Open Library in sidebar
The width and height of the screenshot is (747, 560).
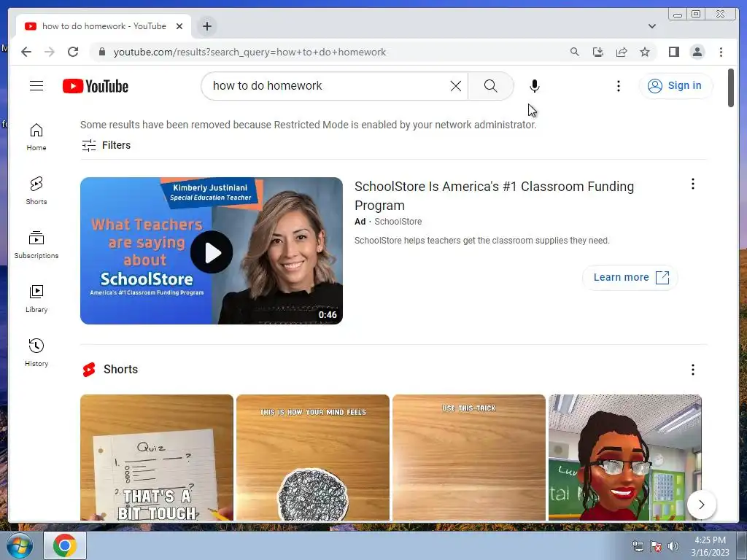click(36, 298)
